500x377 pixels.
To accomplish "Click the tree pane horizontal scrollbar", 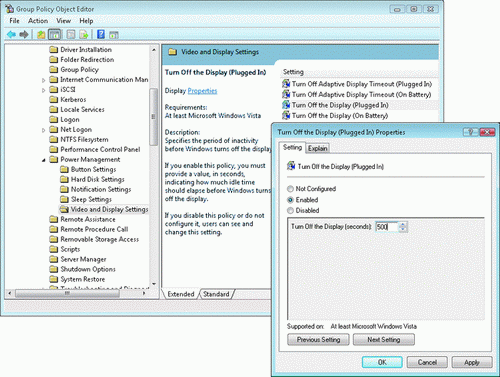I will [67, 293].
